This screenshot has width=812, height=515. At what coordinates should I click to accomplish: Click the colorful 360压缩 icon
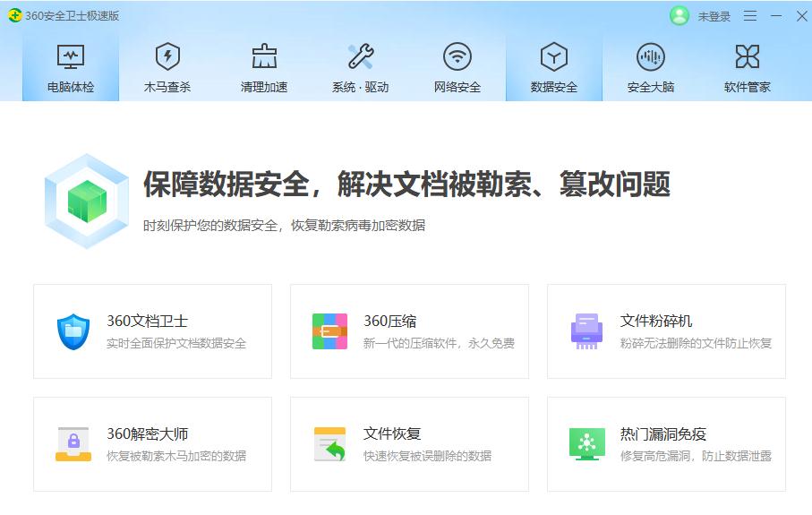(329, 331)
